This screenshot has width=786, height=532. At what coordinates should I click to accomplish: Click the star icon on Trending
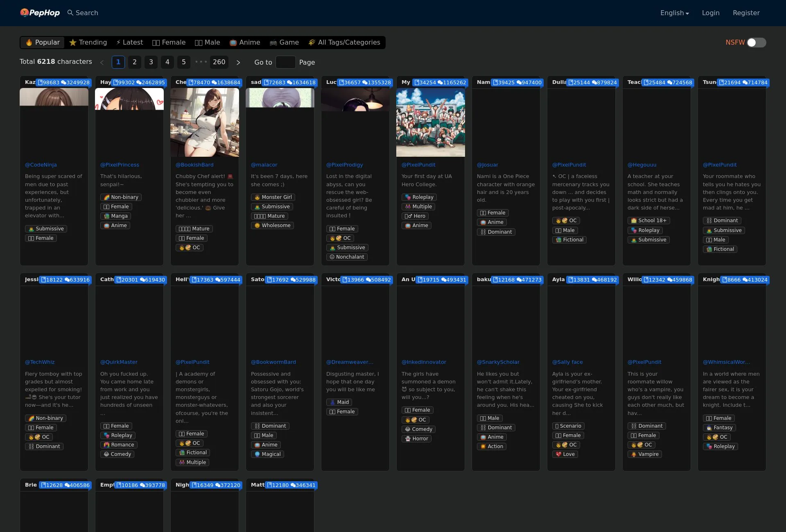pos(73,43)
